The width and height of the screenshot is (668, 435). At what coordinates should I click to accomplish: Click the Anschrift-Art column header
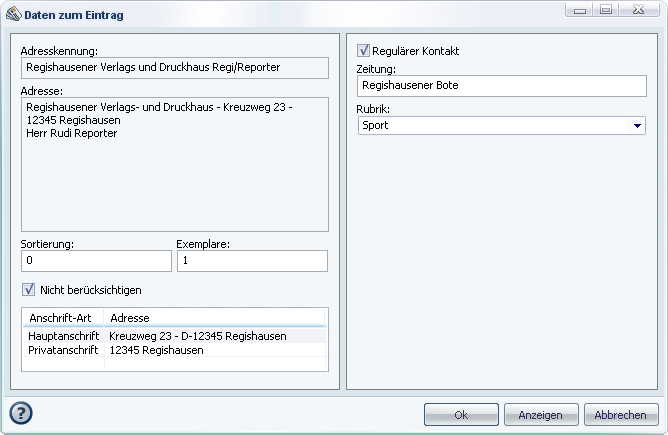pos(63,317)
